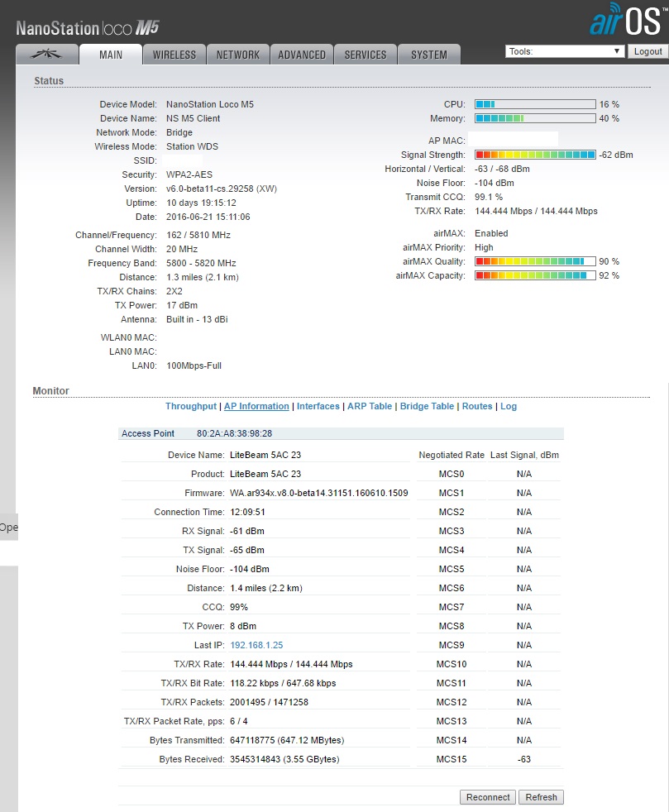Click the airMAX Capacity bar

pyautogui.click(x=535, y=275)
